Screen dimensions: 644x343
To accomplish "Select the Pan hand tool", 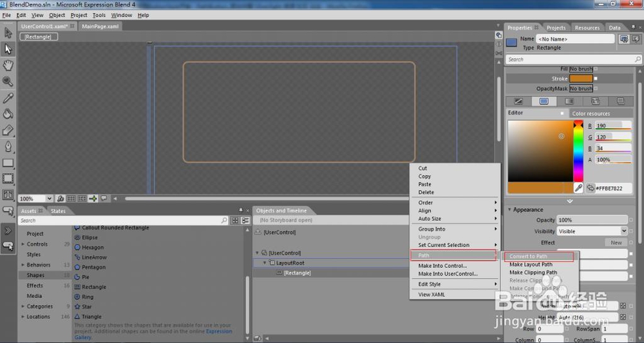I will click(x=8, y=65).
